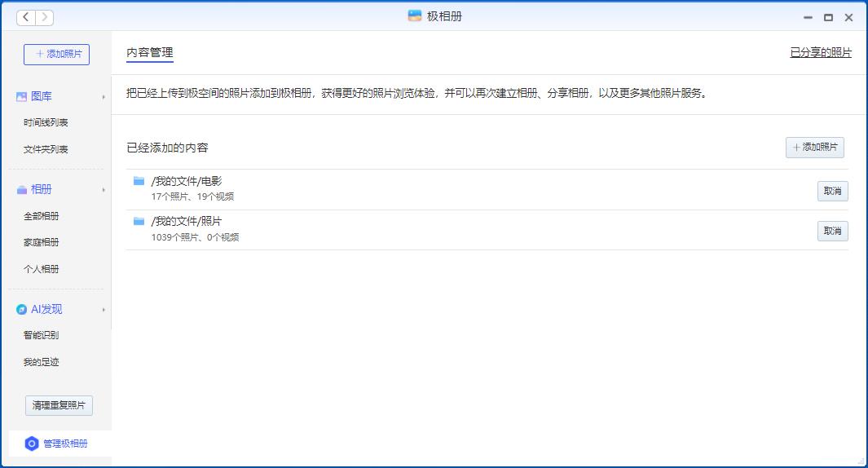Viewport: 868px width, 468px height.
Task: Click 取消 for /我的文件/电影
Action: (833, 191)
